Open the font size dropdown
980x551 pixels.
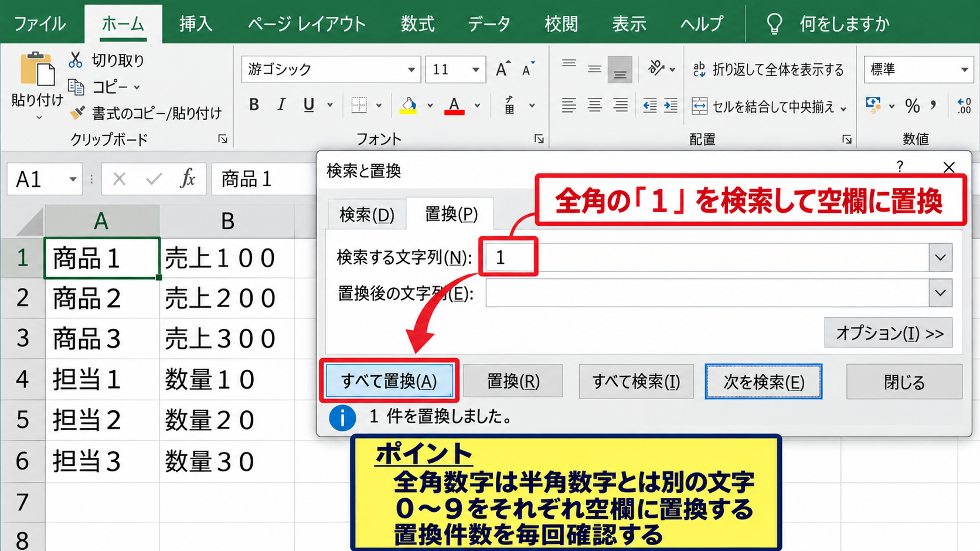(x=476, y=70)
